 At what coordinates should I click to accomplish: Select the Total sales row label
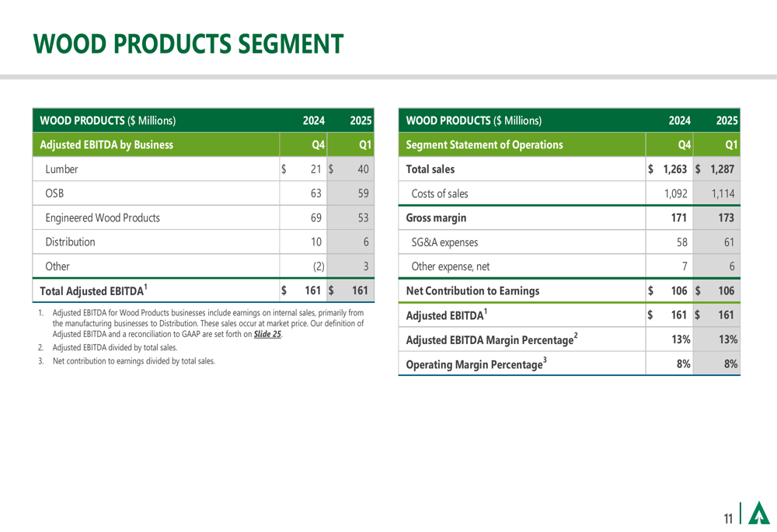(x=430, y=169)
